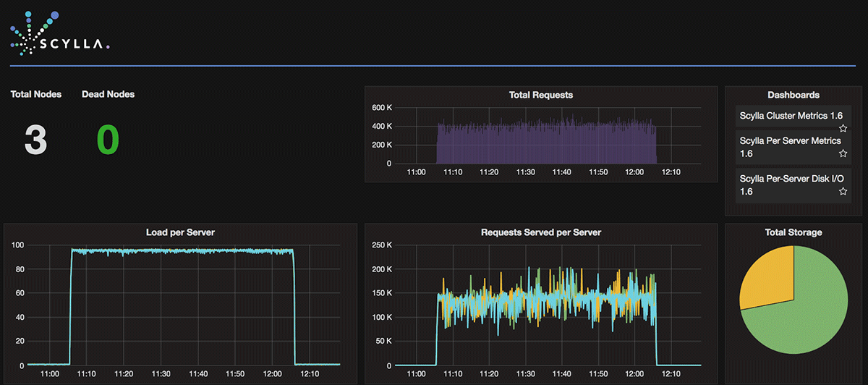The height and width of the screenshot is (385, 868).
Task: Open the Load per Server panel title menu
Action: tap(180, 232)
